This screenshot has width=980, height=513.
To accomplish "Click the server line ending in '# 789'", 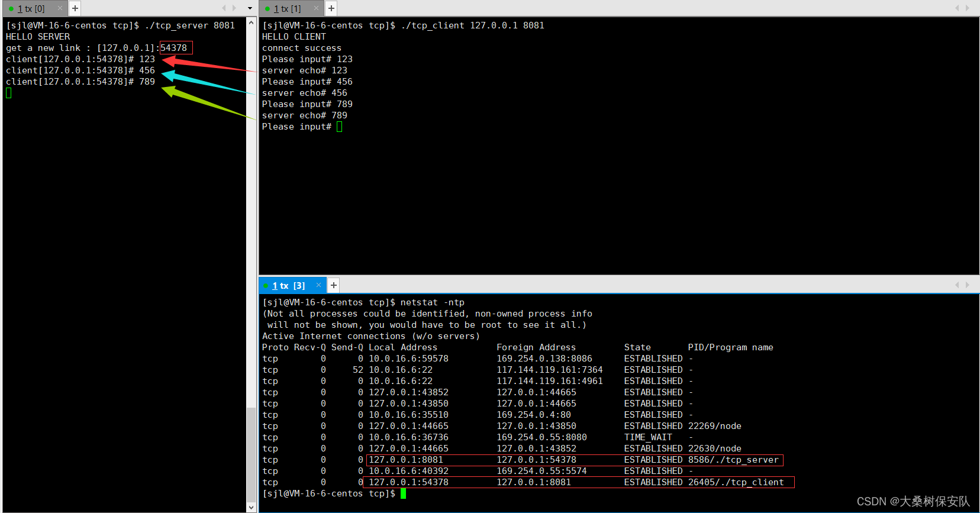I will click(x=80, y=82).
